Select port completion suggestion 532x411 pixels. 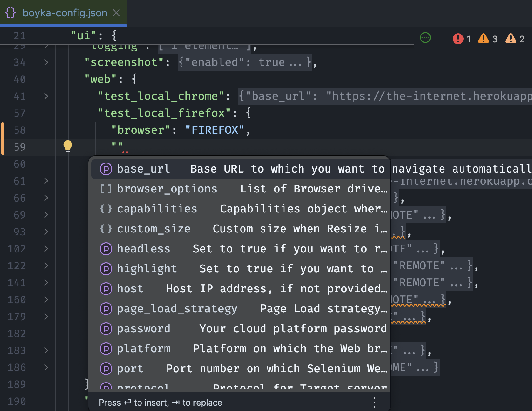click(x=239, y=369)
